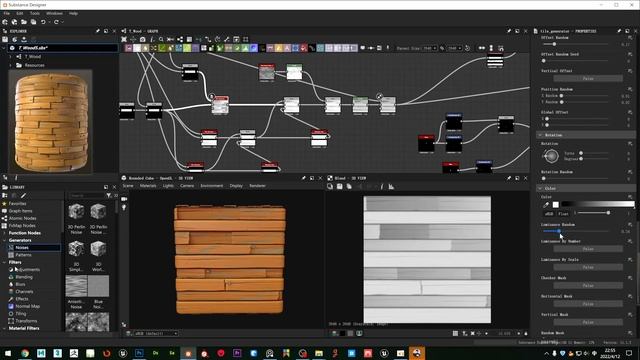This screenshot has width=640, height=360.
Task: Click the Luminance Random slider
Action: click(x=576, y=231)
